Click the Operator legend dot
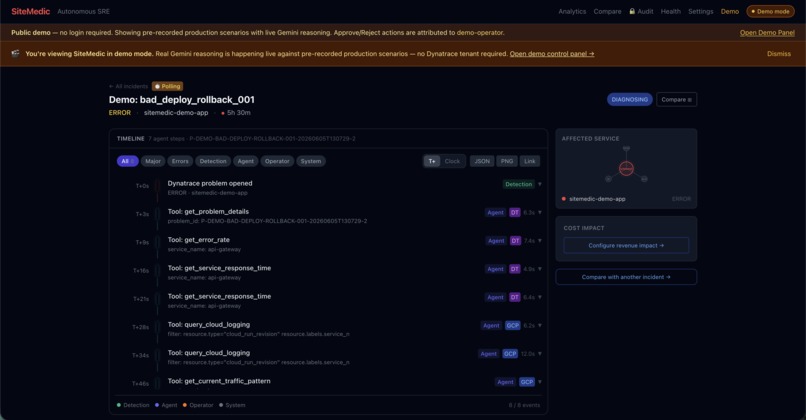 tap(185, 405)
